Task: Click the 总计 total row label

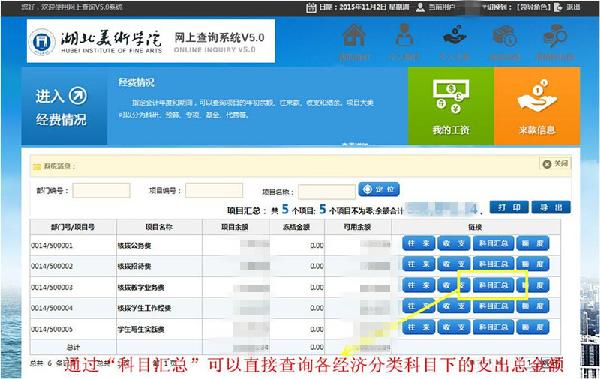Action: 73,348
